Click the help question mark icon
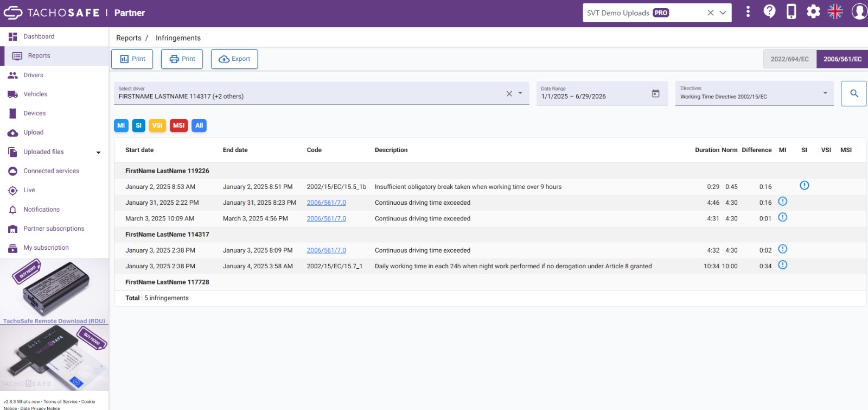 coord(769,11)
